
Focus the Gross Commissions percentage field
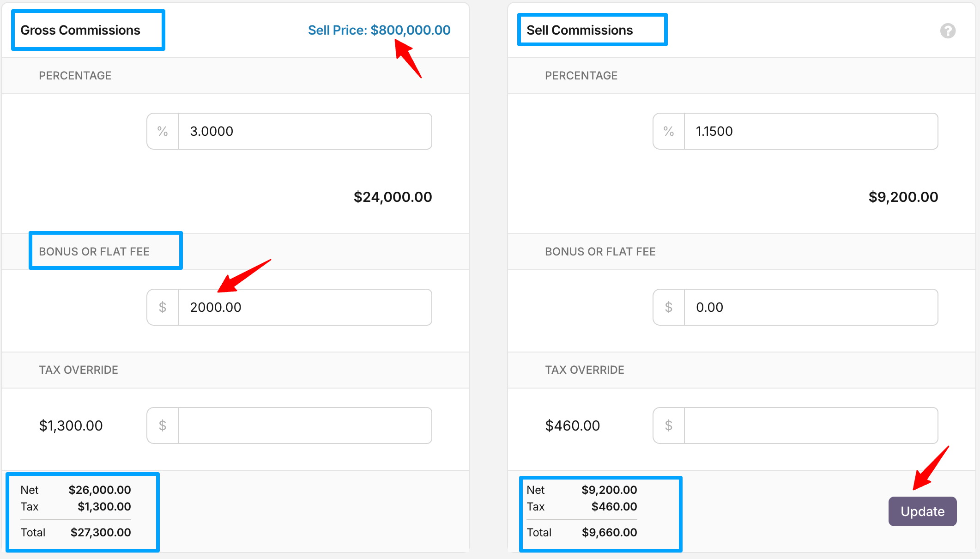305,131
